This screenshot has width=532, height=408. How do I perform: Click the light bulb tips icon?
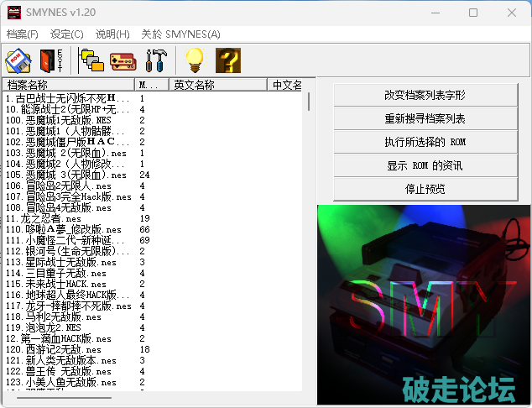(195, 60)
